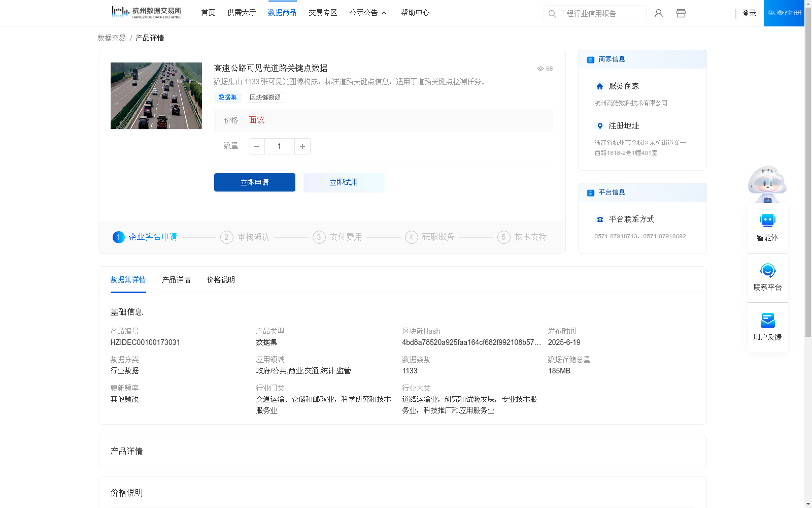The image size is (812, 508).
Task: Click the search magnifier icon
Action: [x=552, y=14]
